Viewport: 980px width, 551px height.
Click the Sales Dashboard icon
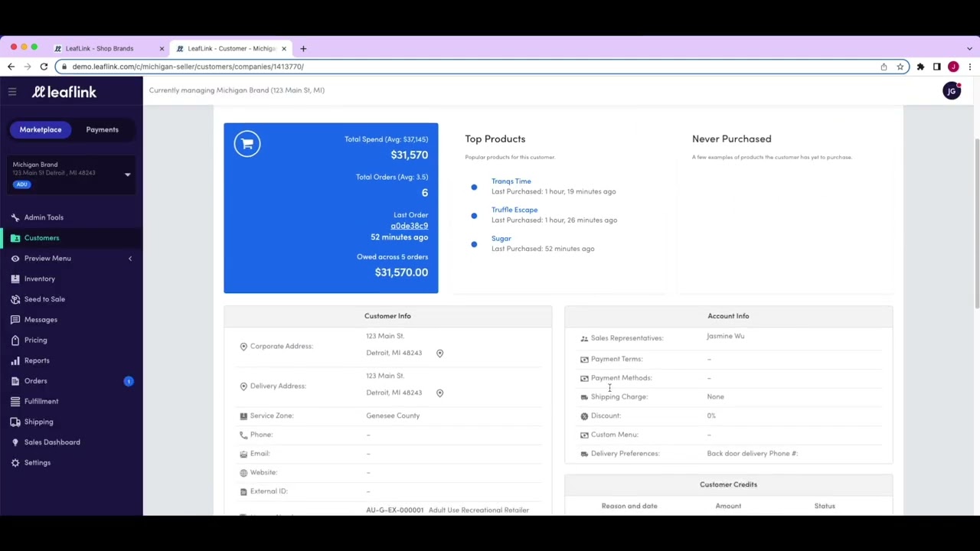15,442
